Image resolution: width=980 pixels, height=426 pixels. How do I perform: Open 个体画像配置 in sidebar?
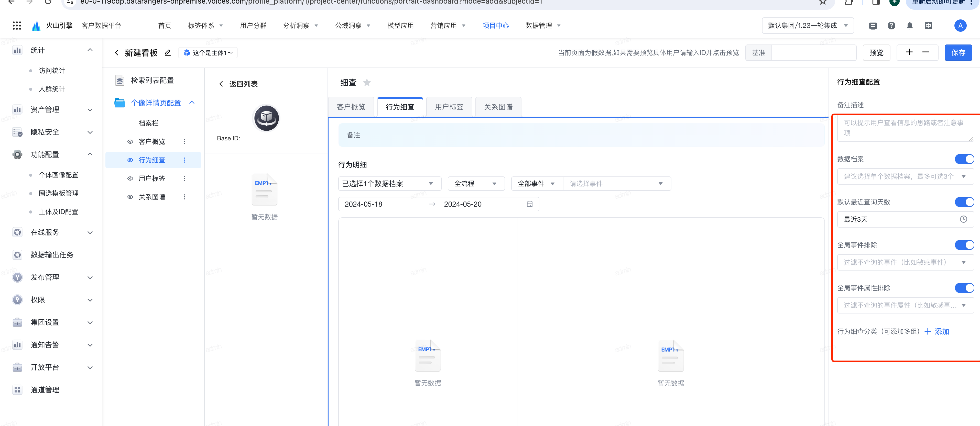pyautogui.click(x=59, y=175)
